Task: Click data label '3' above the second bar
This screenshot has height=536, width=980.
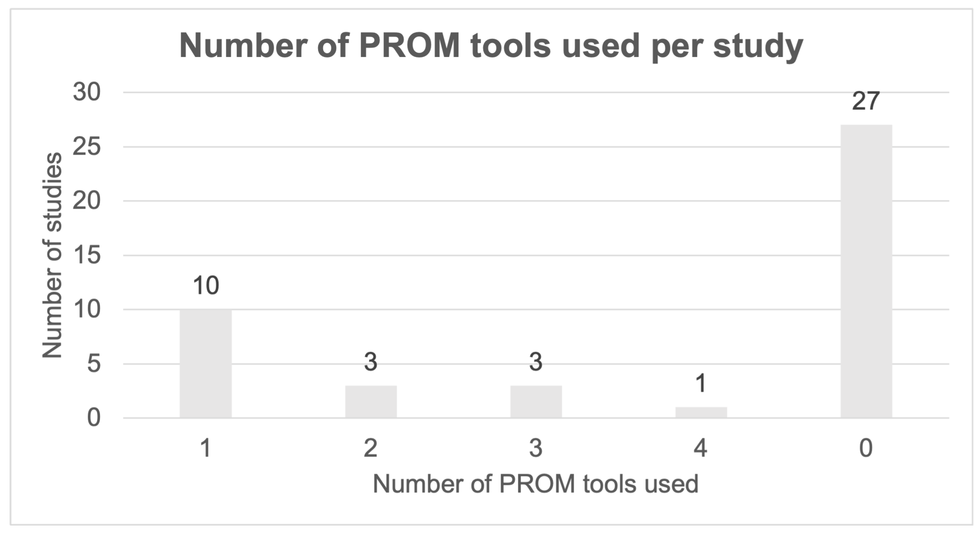Action: [x=371, y=362]
